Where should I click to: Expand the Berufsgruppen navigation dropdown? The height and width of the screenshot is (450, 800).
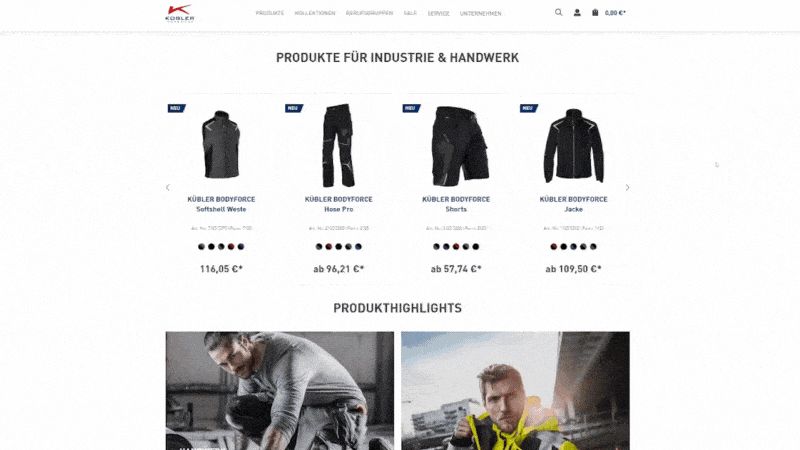coord(369,13)
